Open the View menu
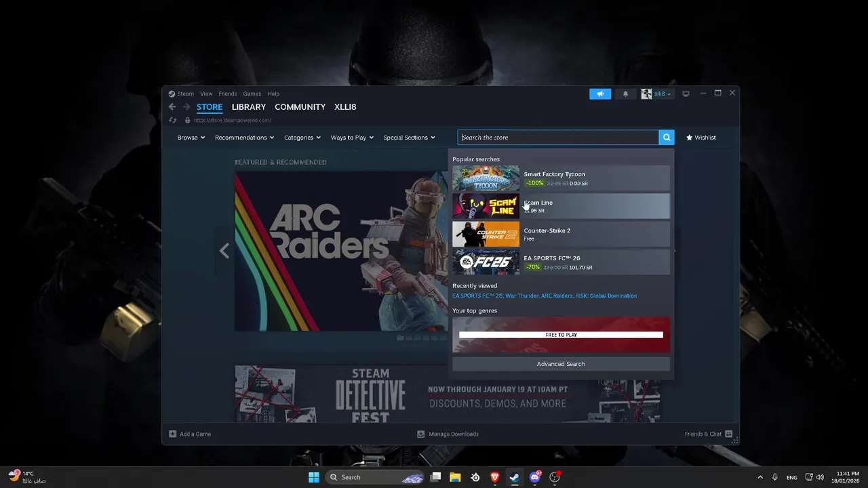Screen dimensions: 868x488 tap(206, 94)
